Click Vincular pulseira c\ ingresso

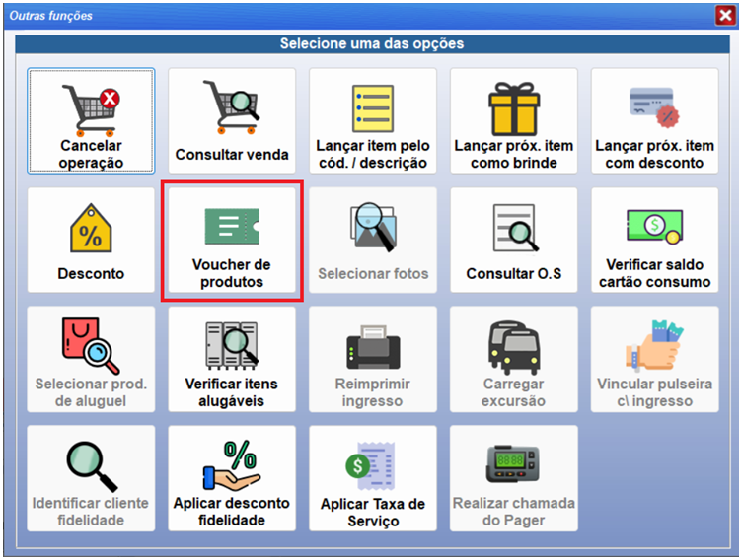tap(654, 359)
